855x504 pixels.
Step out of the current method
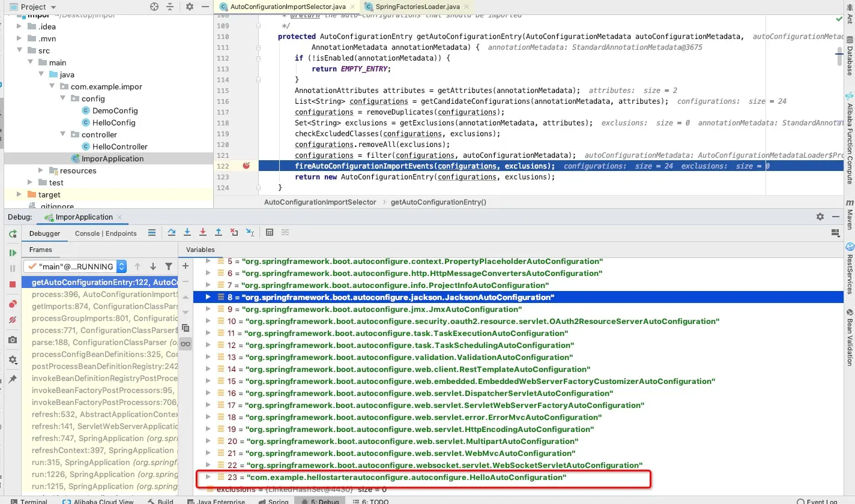(219, 233)
